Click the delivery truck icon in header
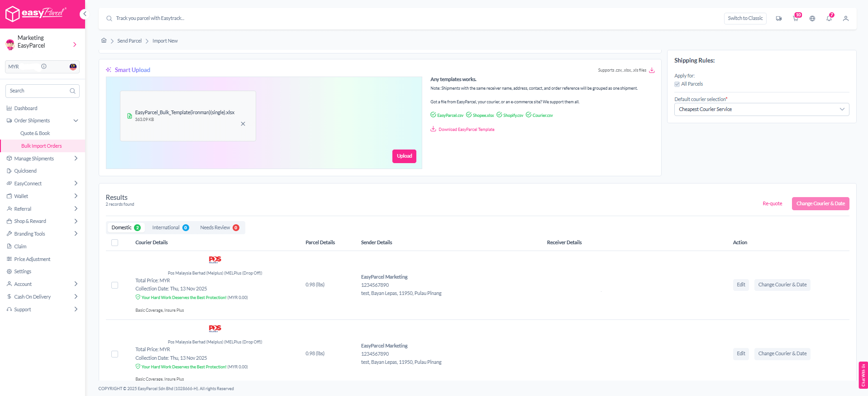The width and height of the screenshot is (868, 396). (x=778, y=19)
